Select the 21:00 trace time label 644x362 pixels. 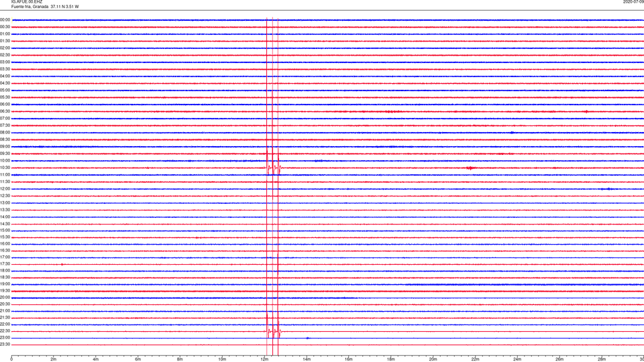tap(5, 310)
